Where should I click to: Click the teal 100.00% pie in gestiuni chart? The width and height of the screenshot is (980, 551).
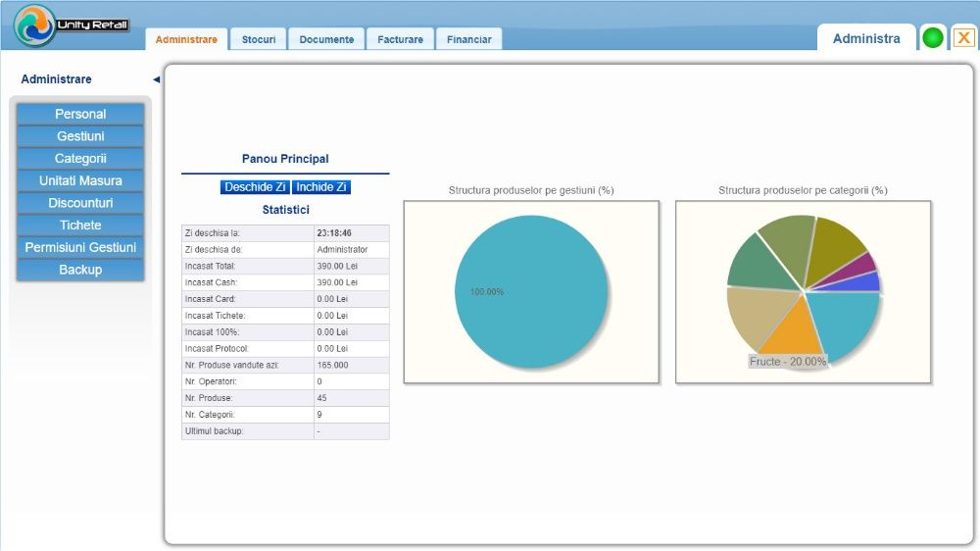click(x=531, y=291)
